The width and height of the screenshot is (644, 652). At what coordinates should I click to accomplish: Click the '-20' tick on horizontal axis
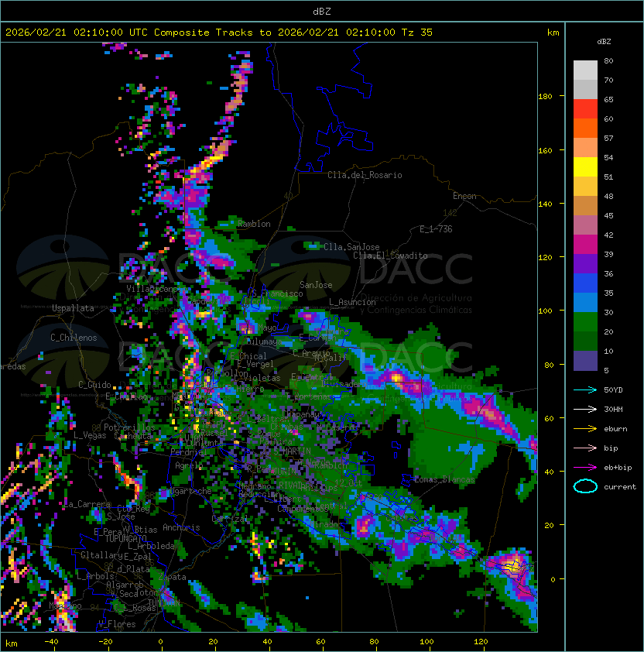click(x=105, y=642)
